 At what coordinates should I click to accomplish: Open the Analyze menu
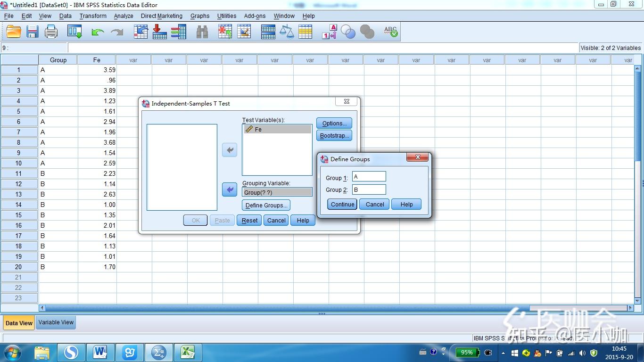(124, 16)
